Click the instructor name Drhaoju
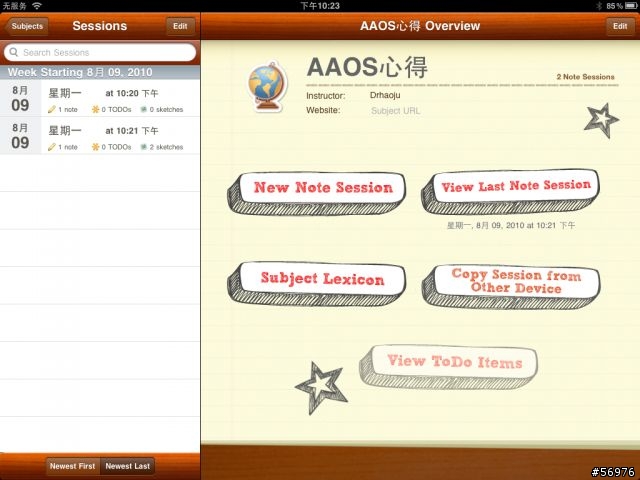 pyautogui.click(x=385, y=96)
